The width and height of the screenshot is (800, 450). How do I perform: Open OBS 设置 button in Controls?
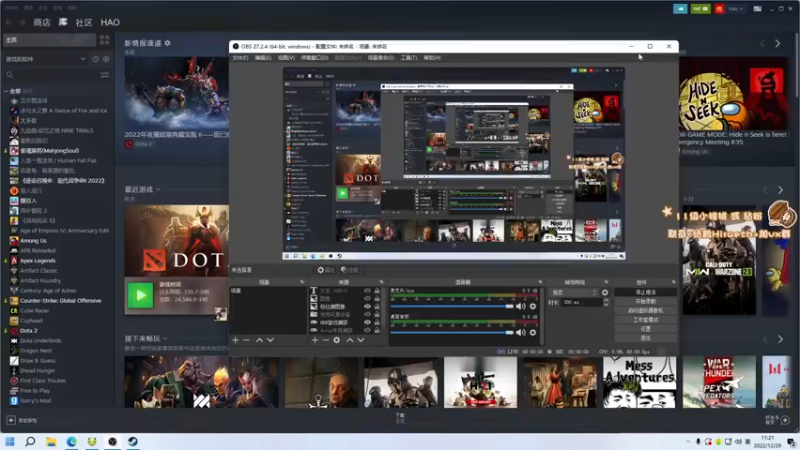tap(645, 329)
